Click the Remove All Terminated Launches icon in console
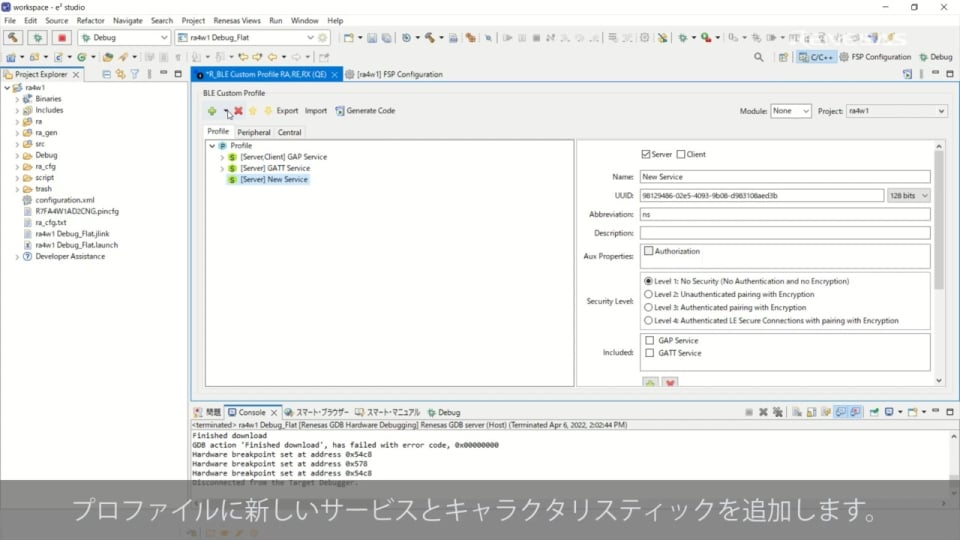The height and width of the screenshot is (540, 960). click(778, 412)
